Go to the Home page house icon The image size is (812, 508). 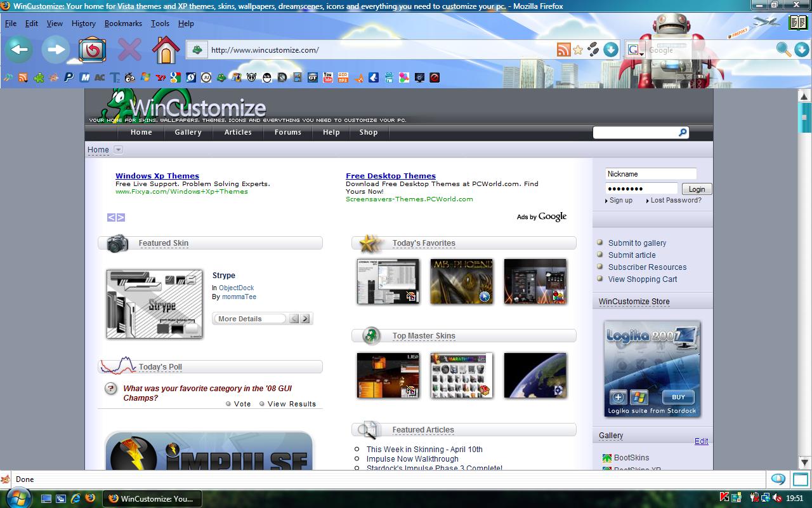click(x=166, y=50)
